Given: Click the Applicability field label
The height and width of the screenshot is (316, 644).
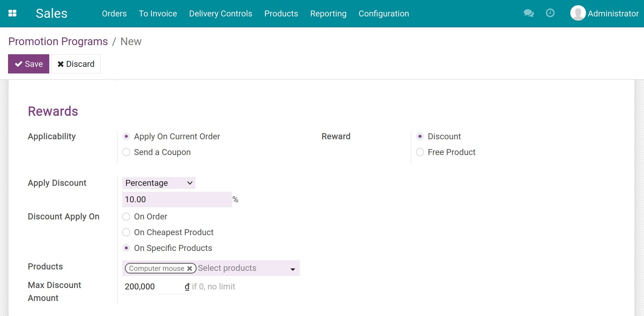Looking at the screenshot, I should coord(52,136).
